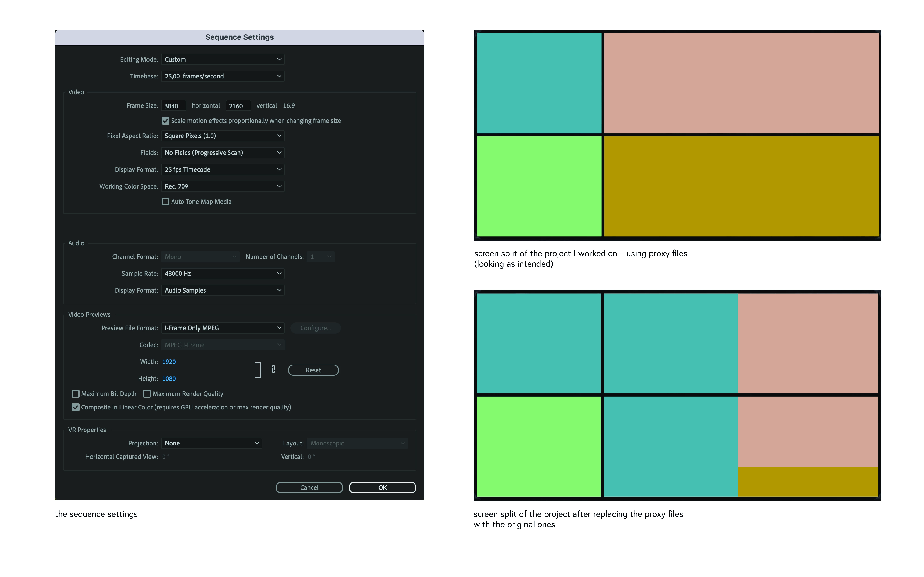The width and height of the screenshot is (924, 577).
Task: Open the VR Projection dropdown
Action: click(212, 443)
